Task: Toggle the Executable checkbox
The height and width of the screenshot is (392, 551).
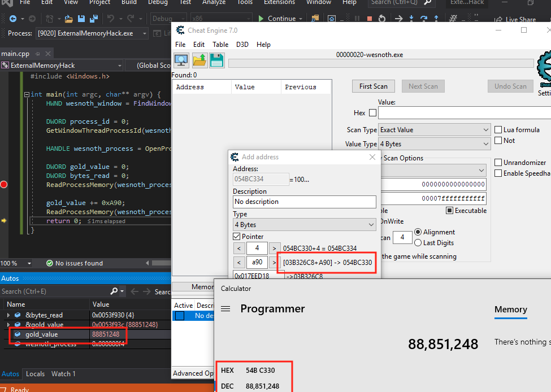Action: tap(449, 210)
